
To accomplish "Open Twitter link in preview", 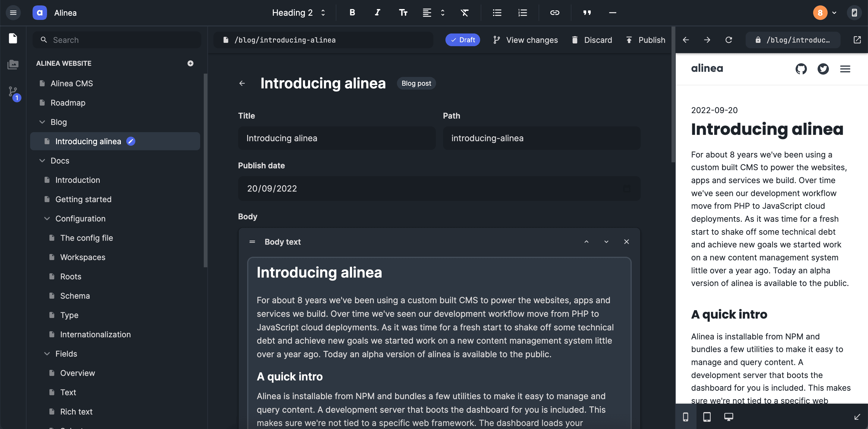I will point(823,69).
